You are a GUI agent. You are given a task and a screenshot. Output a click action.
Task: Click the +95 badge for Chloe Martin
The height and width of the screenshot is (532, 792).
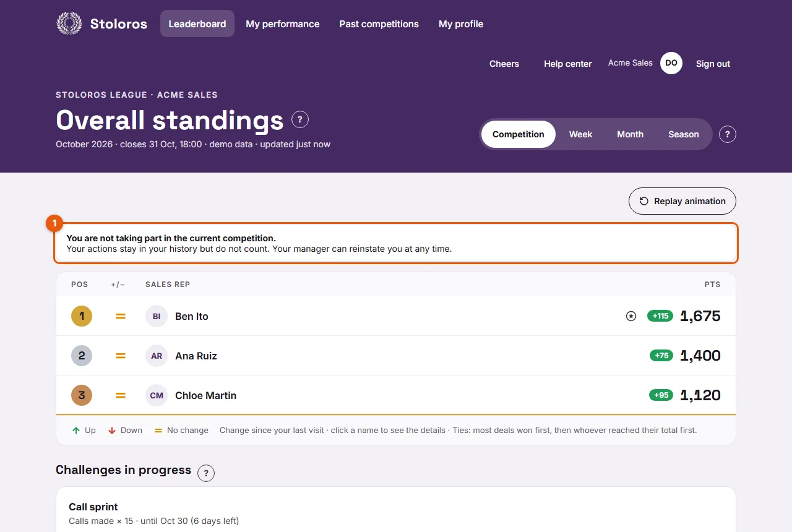pyautogui.click(x=661, y=395)
